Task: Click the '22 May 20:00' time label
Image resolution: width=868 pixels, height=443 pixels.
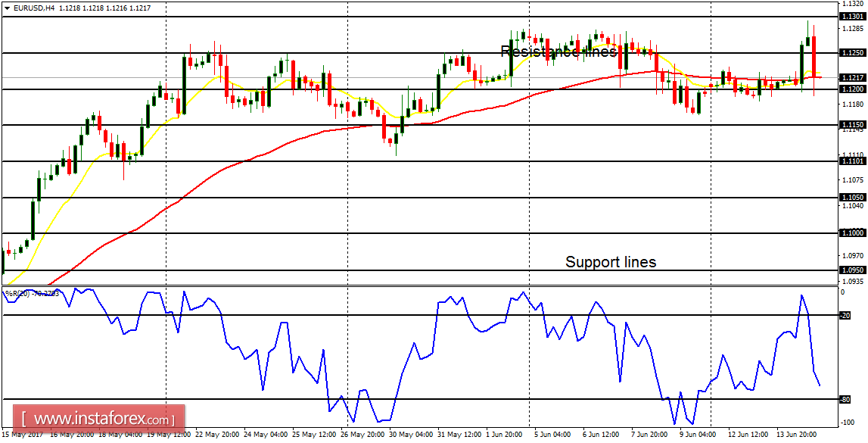Action: pyautogui.click(x=216, y=435)
